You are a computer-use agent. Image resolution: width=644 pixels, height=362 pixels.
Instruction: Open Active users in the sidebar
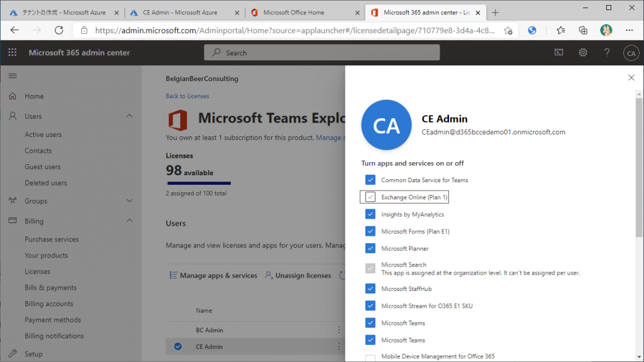[x=43, y=134]
